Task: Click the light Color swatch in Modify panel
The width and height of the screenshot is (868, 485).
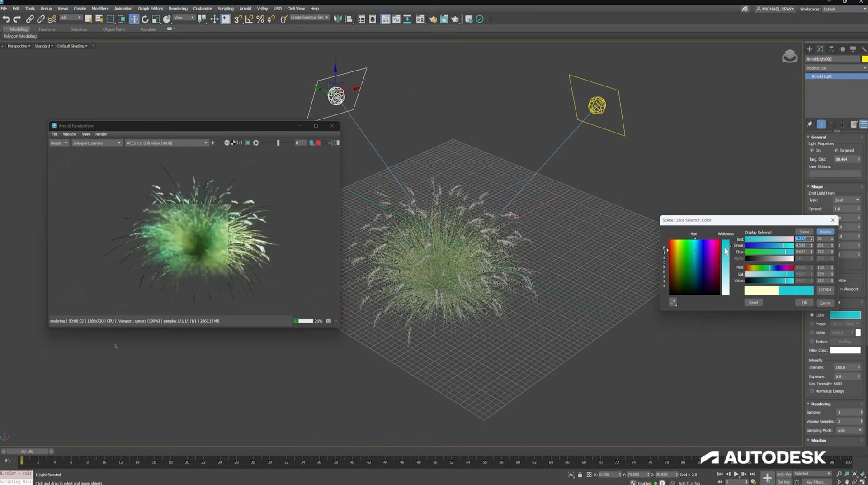Action: pos(845,315)
